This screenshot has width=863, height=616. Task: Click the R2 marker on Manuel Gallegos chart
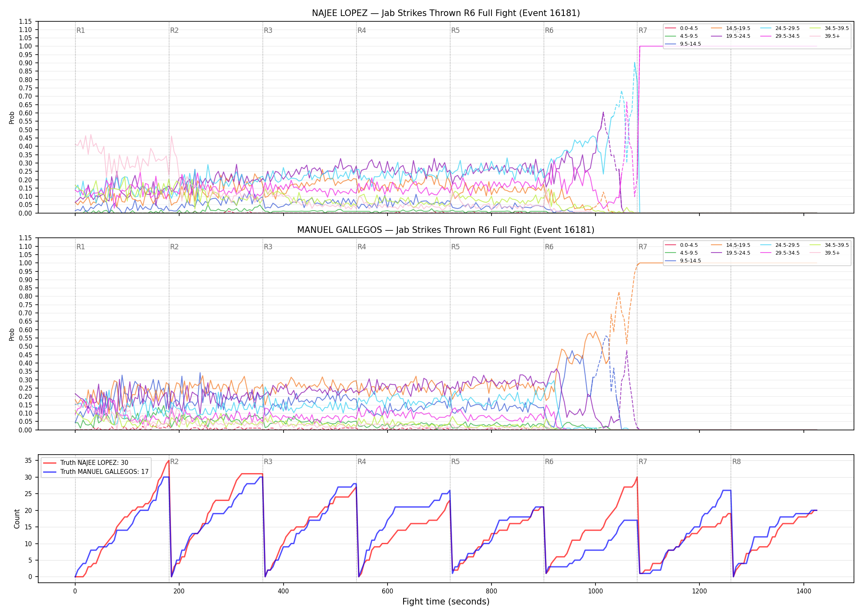coord(174,247)
